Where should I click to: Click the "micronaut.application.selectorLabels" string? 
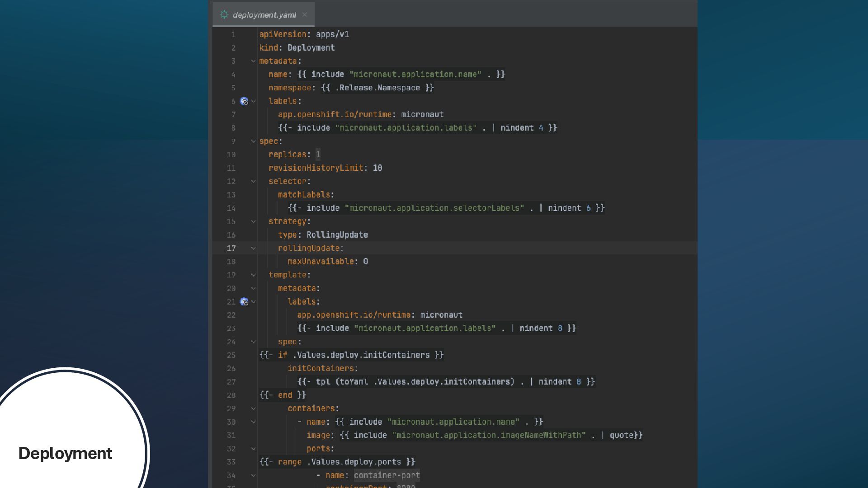point(434,208)
